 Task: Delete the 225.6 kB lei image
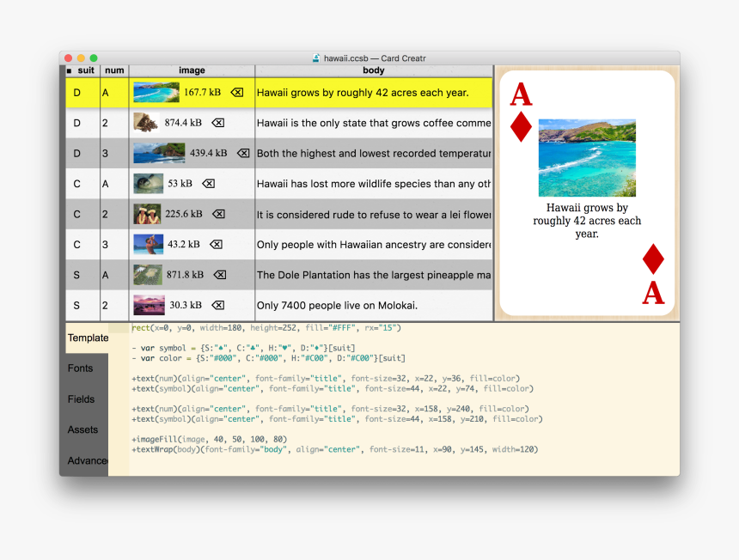(218, 214)
